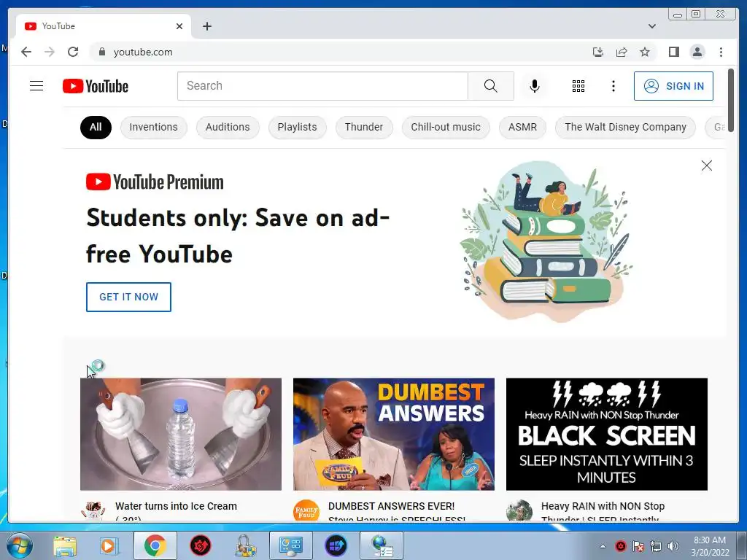Click the search magnifier button

tap(491, 86)
